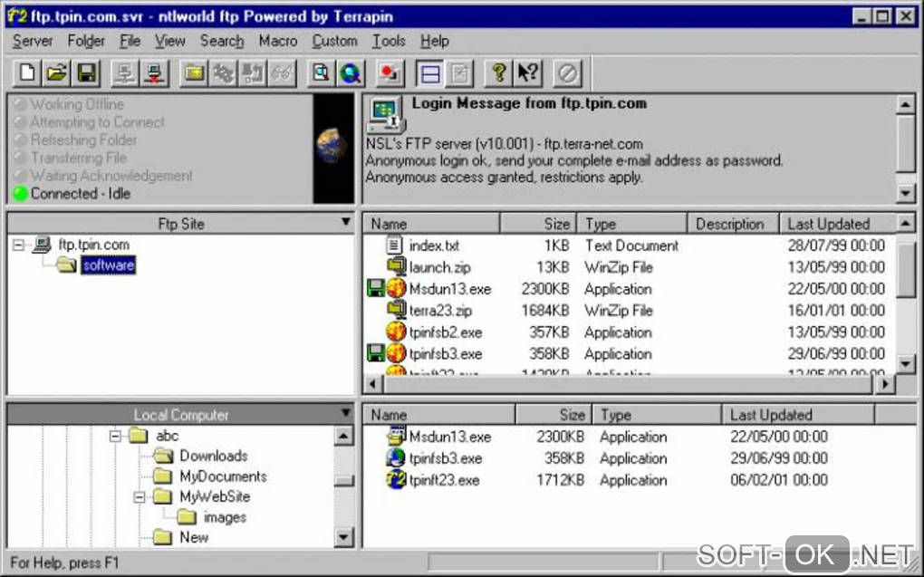Click the Find file magnifier icon
This screenshot has width=924, height=577.
tap(322, 73)
